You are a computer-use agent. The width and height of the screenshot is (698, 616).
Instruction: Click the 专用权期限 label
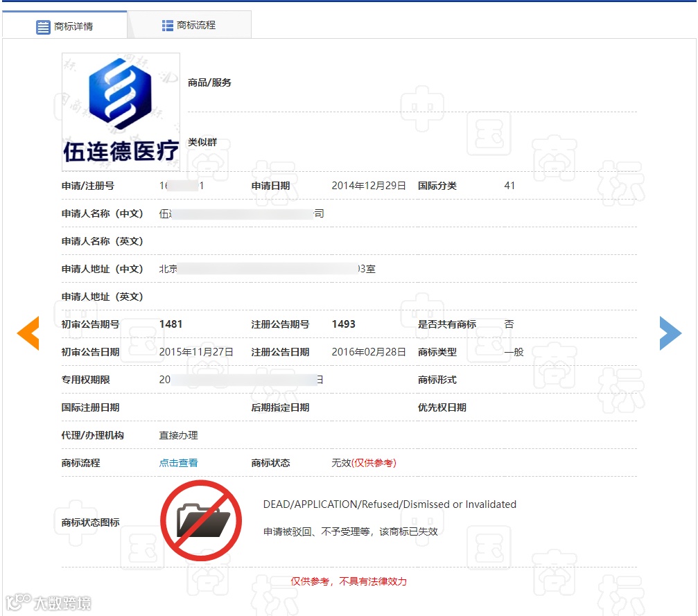(x=85, y=380)
